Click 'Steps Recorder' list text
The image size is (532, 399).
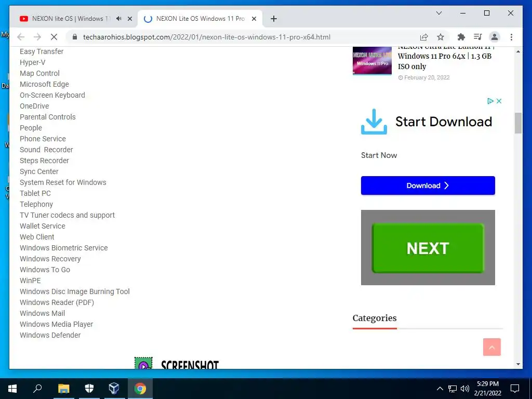click(44, 161)
